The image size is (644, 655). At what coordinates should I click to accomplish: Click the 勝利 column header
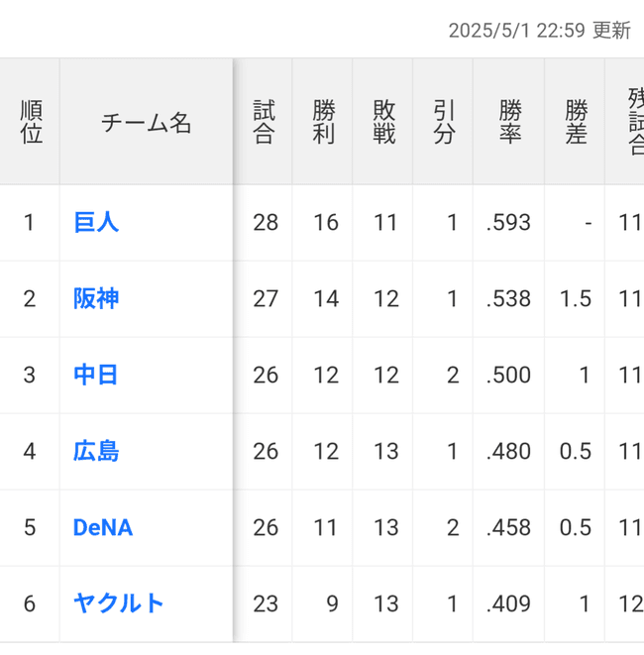(x=324, y=123)
